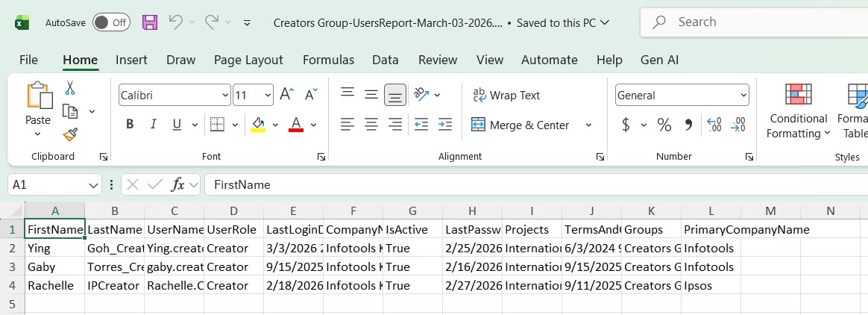Open the font color palette dropdown

(313, 125)
